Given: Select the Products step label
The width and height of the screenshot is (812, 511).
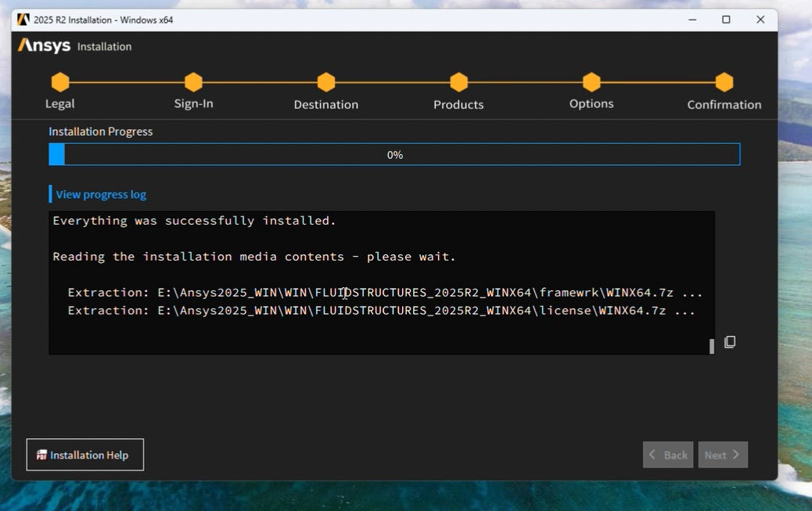Looking at the screenshot, I should (458, 104).
